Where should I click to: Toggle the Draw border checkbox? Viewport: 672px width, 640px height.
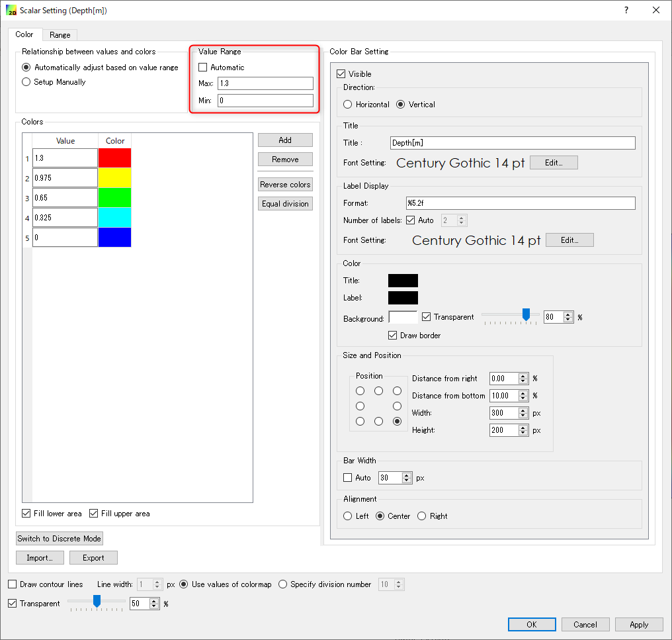[x=393, y=336]
